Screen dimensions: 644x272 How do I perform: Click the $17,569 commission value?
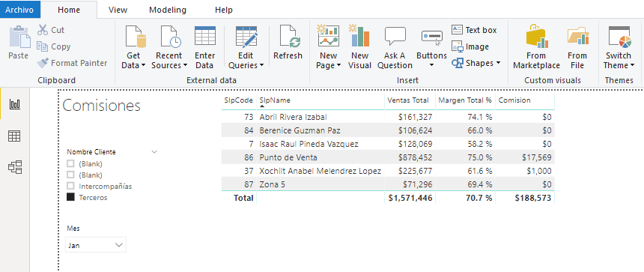[537, 157]
